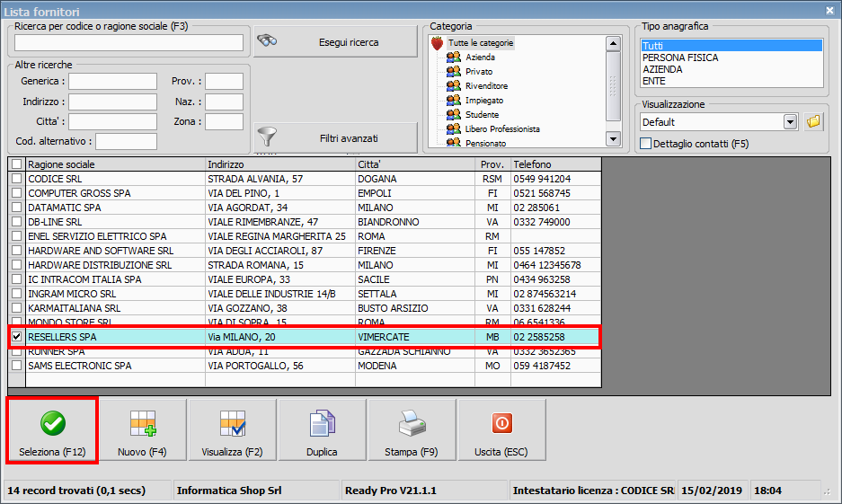Click the Nuovo grid plus icon

(143, 423)
